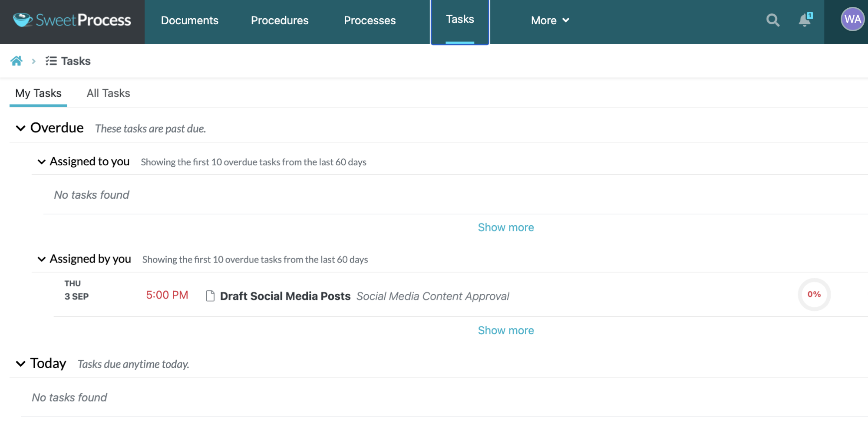This screenshot has width=868, height=421.
Task: Click Show more under Assigned by you
Action: click(506, 330)
